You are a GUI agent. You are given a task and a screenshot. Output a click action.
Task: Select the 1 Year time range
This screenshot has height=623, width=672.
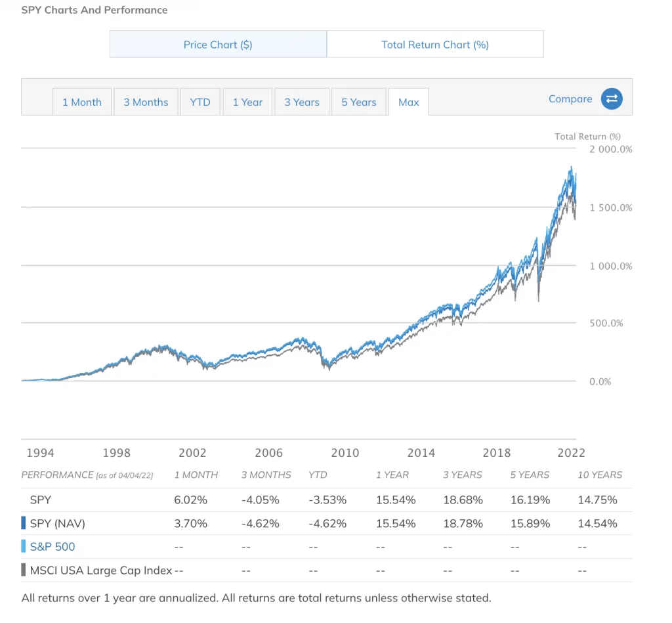(247, 102)
